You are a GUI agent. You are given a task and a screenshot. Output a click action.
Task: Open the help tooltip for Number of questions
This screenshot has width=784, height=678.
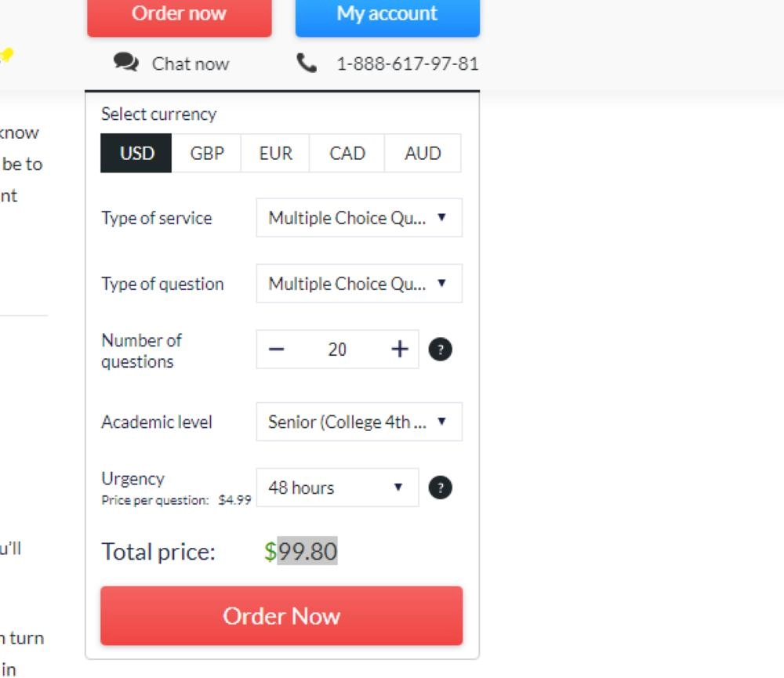(441, 349)
